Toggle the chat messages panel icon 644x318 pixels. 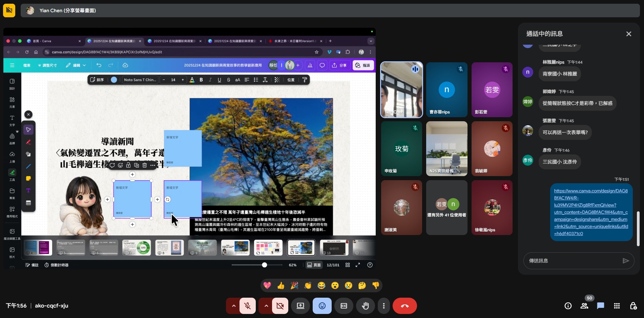[x=600, y=306]
